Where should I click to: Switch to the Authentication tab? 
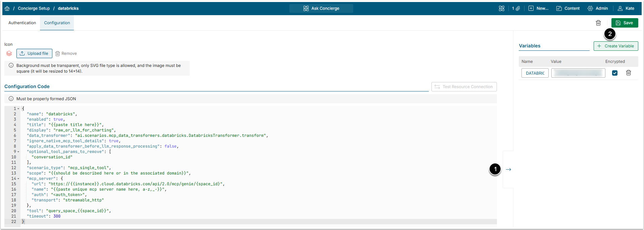(x=22, y=23)
